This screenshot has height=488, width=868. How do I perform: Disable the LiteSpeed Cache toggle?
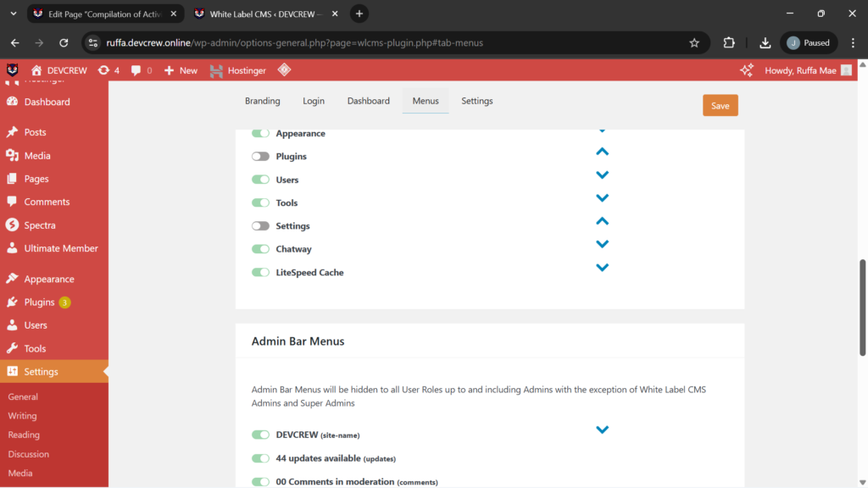tap(260, 273)
